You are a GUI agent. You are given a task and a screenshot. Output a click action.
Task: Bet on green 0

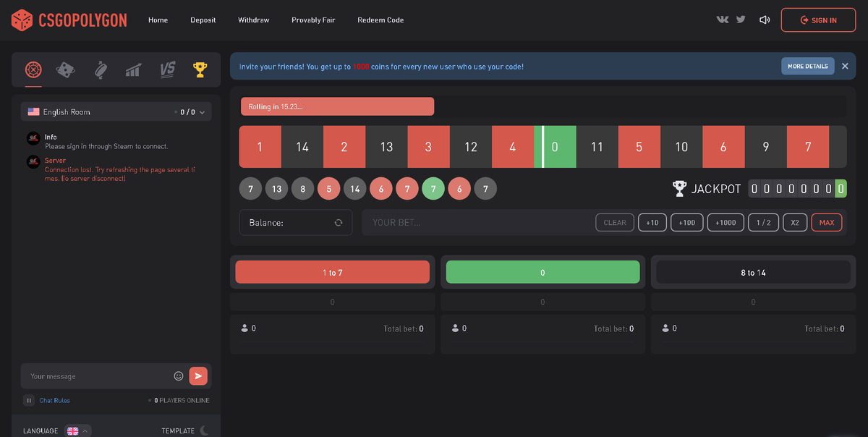(543, 272)
